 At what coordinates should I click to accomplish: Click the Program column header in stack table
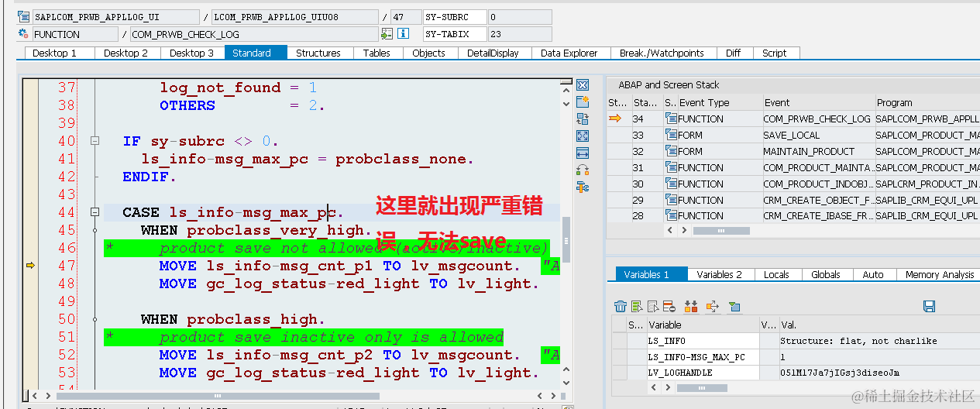[927, 102]
